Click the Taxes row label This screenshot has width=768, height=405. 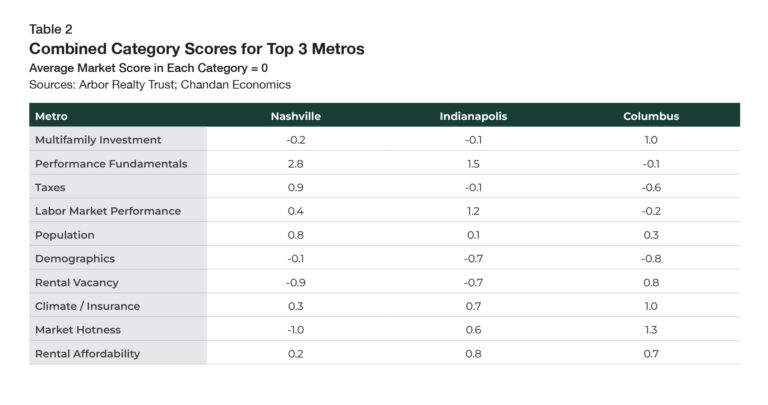(x=52, y=187)
